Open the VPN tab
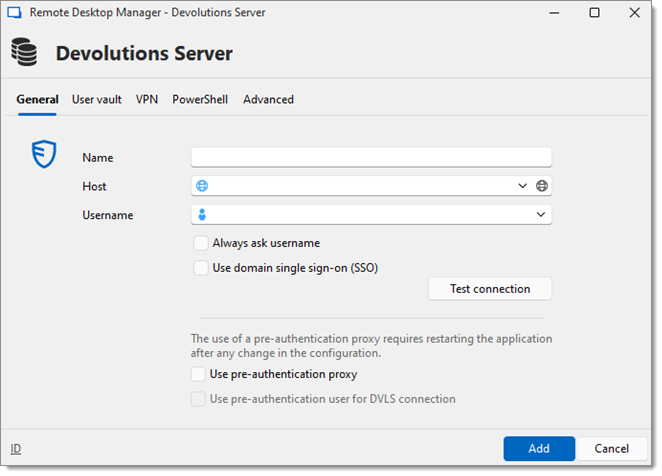The image size is (662, 476). (x=147, y=100)
